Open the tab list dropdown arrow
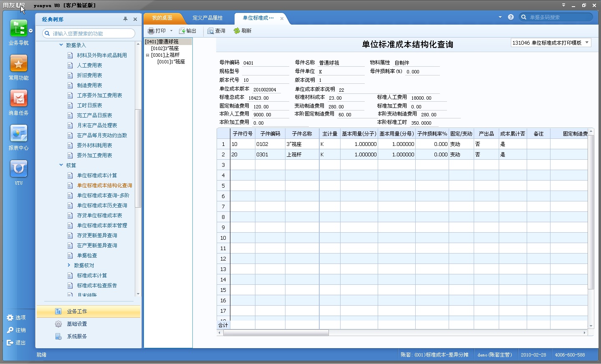The height and width of the screenshot is (364, 601). pos(500,17)
